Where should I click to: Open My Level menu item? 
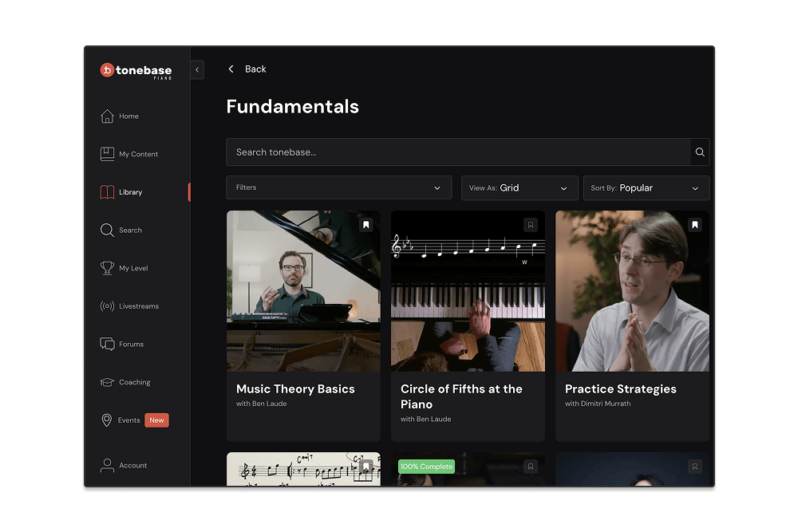133,268
